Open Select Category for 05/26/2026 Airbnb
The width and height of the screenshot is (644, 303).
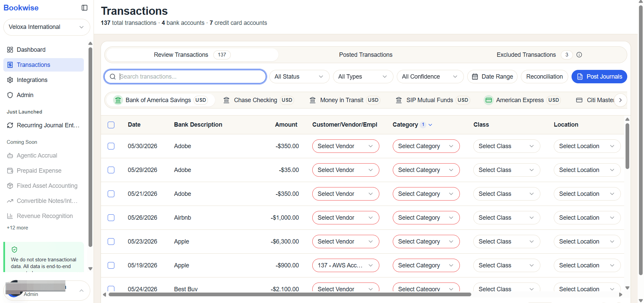pyautogui.click(x=426, y=218)
